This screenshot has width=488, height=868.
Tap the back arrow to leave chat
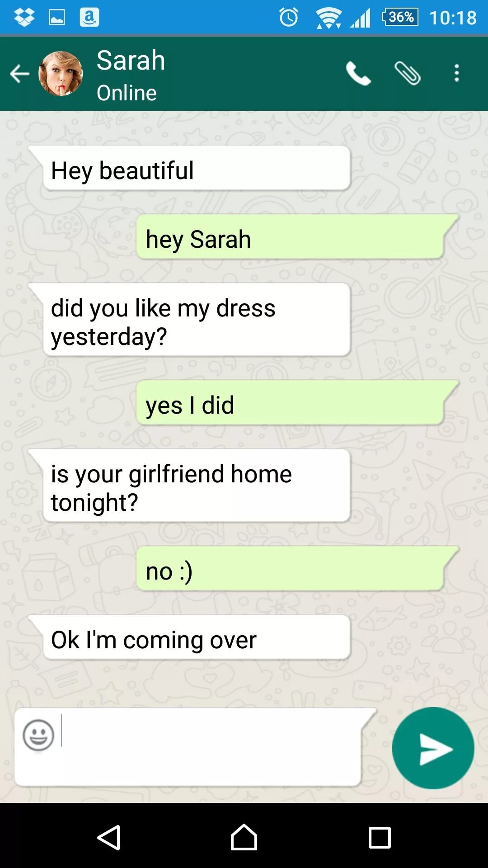tap(19, 74)
